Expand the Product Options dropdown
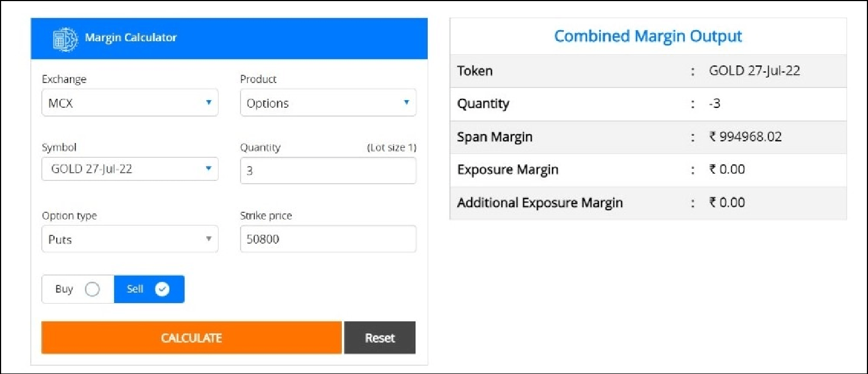The image size is (868, 374). click(328, 103)
